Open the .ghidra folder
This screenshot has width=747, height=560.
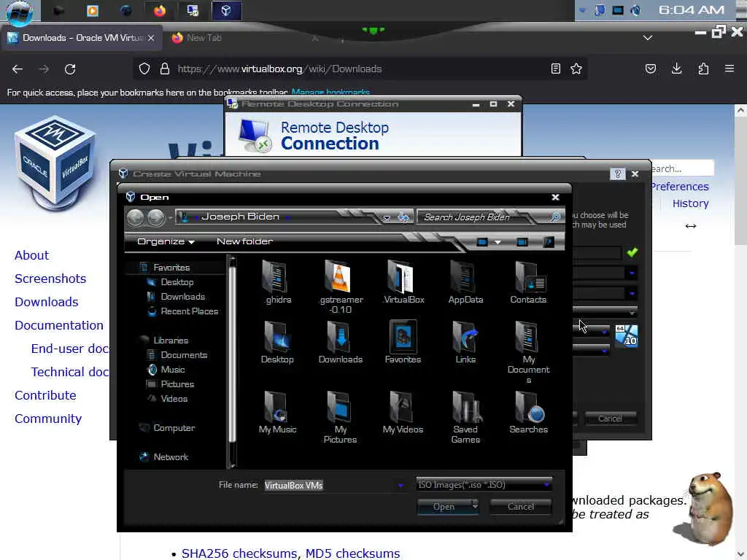(x=277, y=282)
